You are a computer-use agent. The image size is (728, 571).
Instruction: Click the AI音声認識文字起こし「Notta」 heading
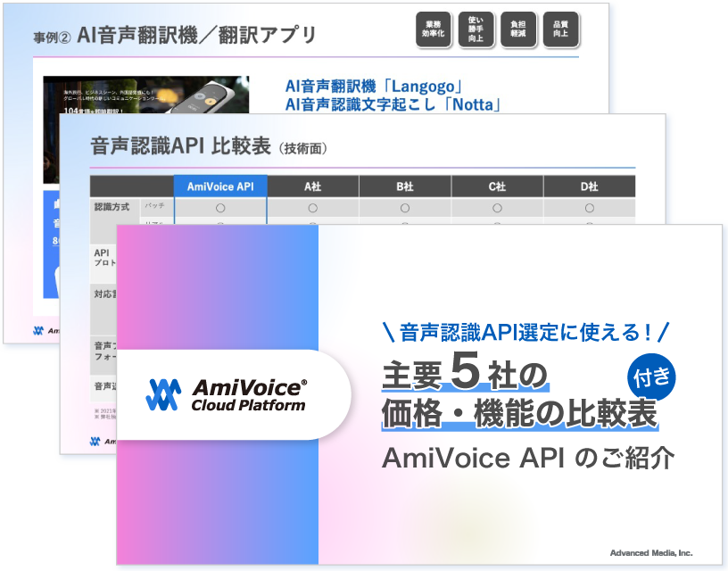pyautogui.click(x=393, y=104)
